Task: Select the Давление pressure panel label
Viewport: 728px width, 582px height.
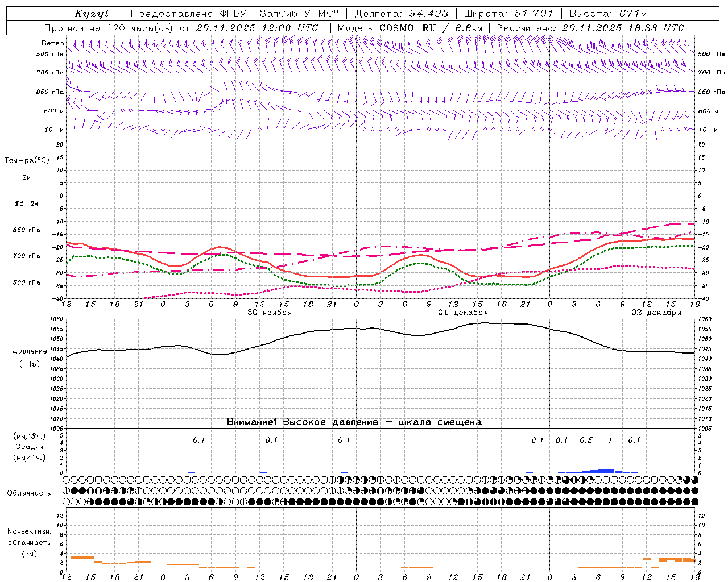Action: pyautogui.click(x=30, y=351)
